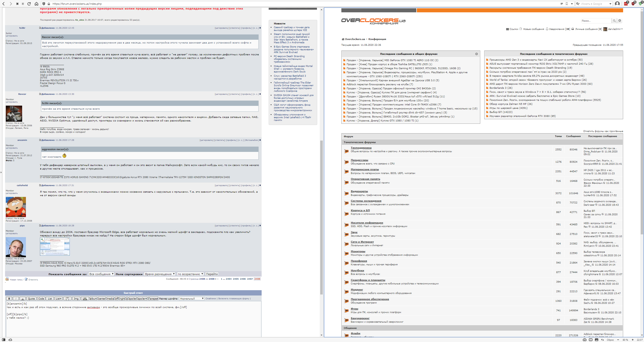Open 'Время размещения' sort field dropdown
The image size is (644, 342).
click(160, 274)
